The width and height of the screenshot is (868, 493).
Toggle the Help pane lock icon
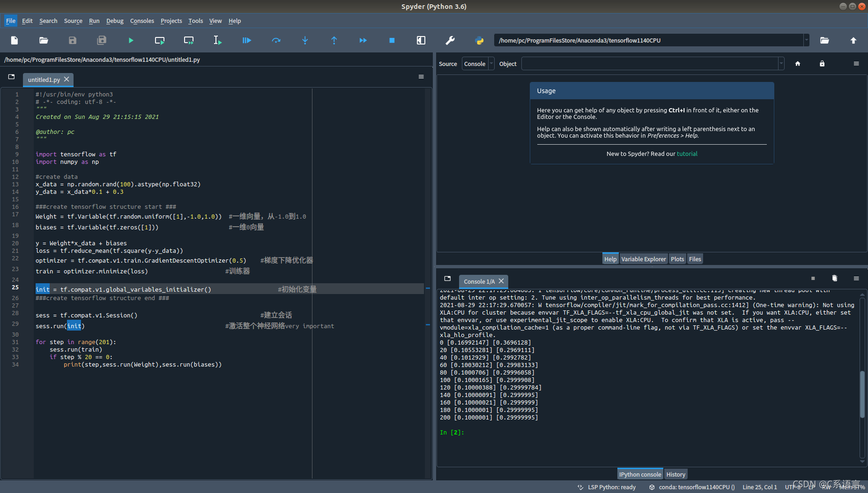coord(822,64)
